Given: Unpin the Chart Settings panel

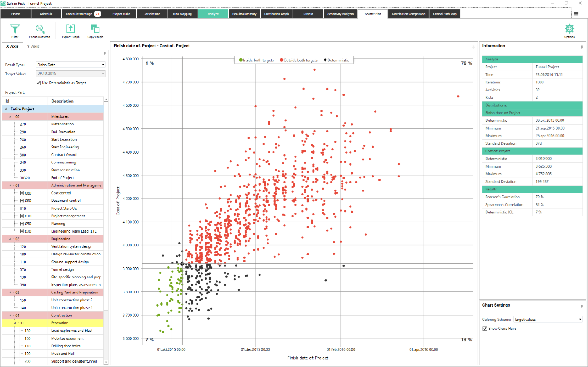Looking at the screenshot, I should click(581, 306).
